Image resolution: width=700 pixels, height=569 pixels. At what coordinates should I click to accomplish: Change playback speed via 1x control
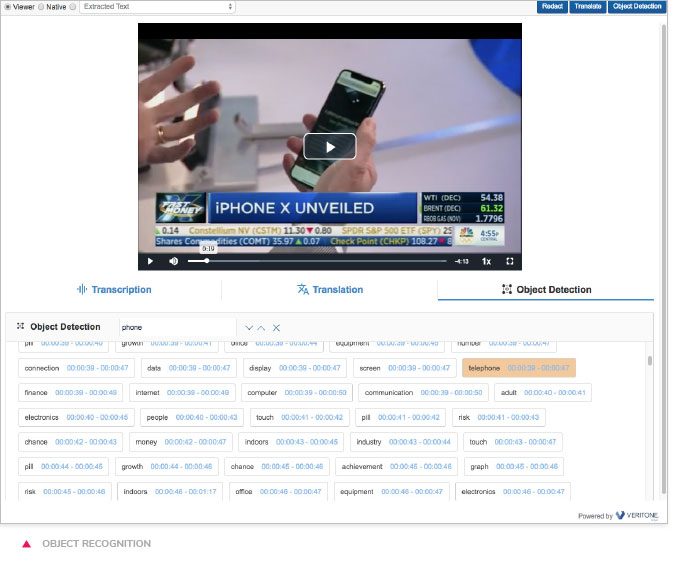tap(486, 262)
